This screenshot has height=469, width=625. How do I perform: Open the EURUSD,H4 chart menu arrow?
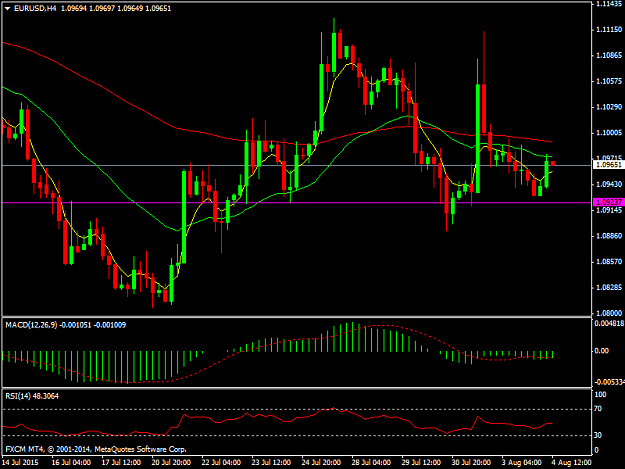click(x=7, y=8)
